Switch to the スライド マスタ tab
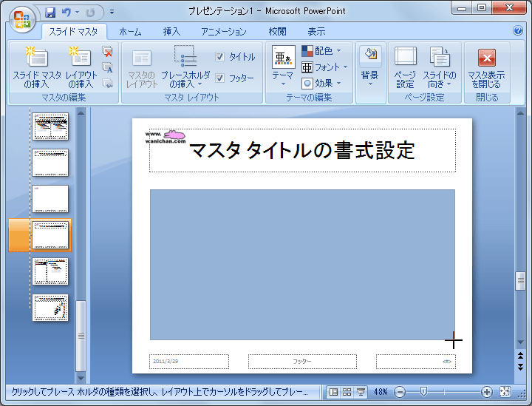Image resolution: width=532 pixels, height=406 pixels. 74,32
